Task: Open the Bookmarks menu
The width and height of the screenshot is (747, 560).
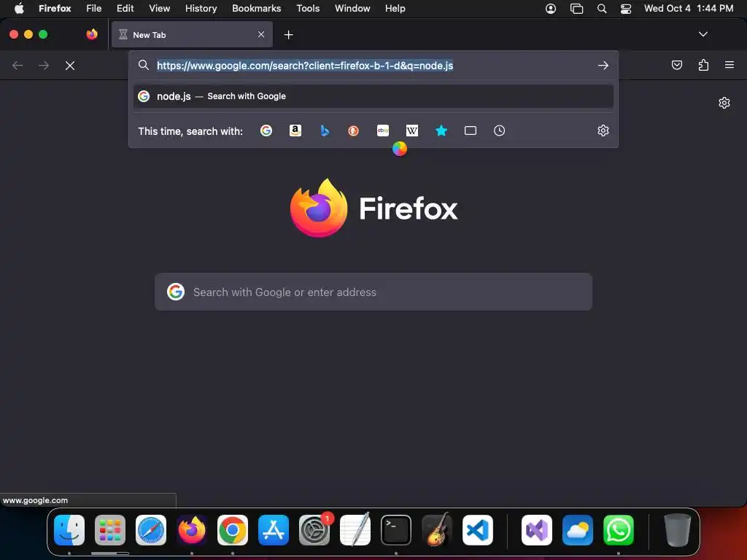Action: click(x=256, y=9)
